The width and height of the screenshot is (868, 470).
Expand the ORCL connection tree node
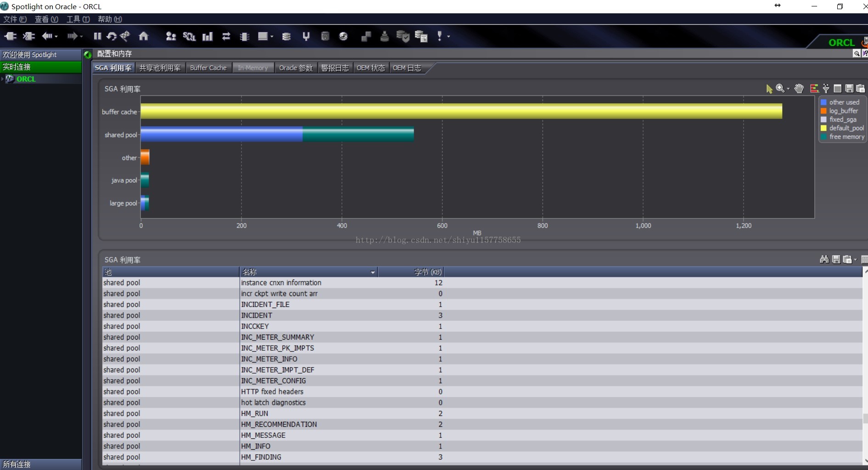(x=3, y=79)
